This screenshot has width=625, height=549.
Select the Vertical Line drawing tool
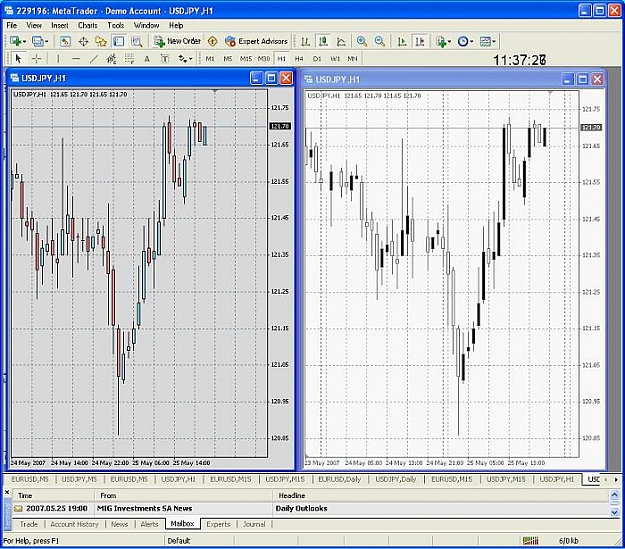[58, 59]
